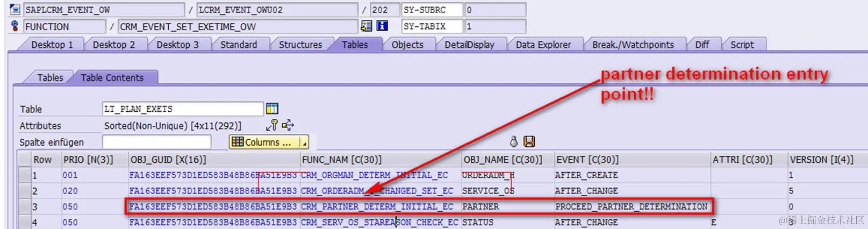Click the line number field 202

coord(385,10)
